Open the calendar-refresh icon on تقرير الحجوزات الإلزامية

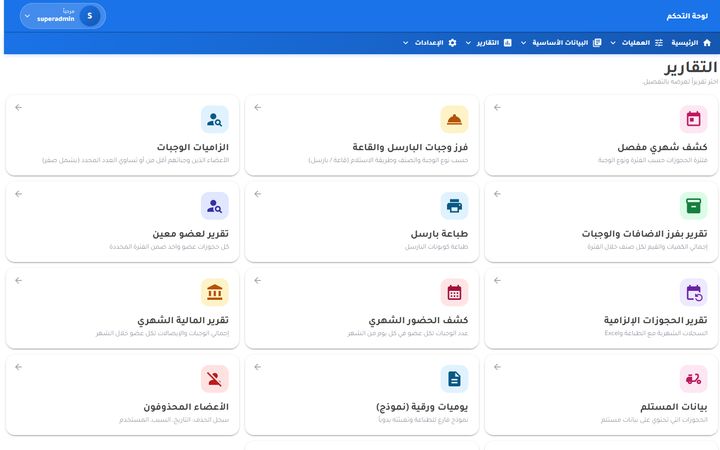pos(693,292)
